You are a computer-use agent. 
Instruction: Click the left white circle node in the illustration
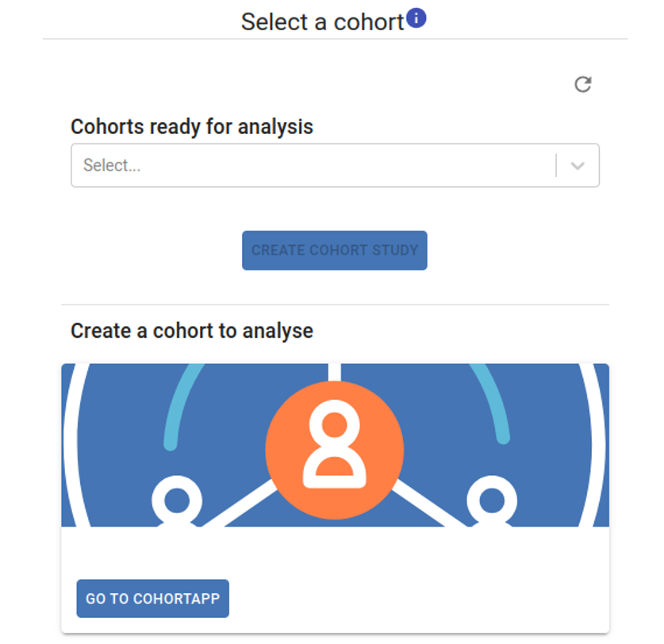tap(176, 501)
